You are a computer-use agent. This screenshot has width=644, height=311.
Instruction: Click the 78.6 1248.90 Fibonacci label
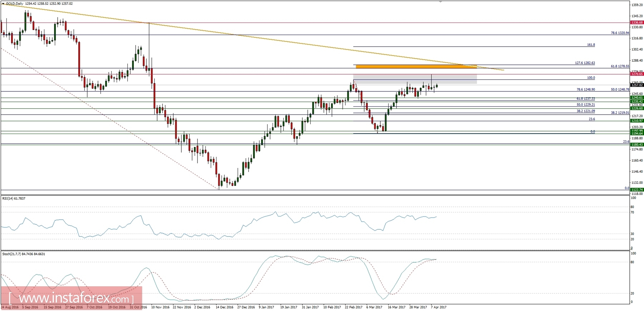(586, 90)
